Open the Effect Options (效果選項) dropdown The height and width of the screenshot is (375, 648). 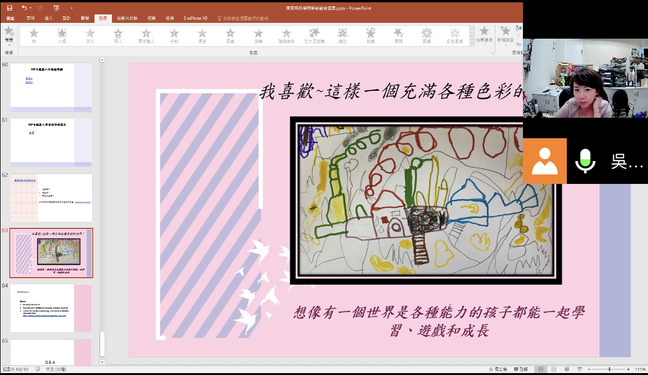click(484, 35)
